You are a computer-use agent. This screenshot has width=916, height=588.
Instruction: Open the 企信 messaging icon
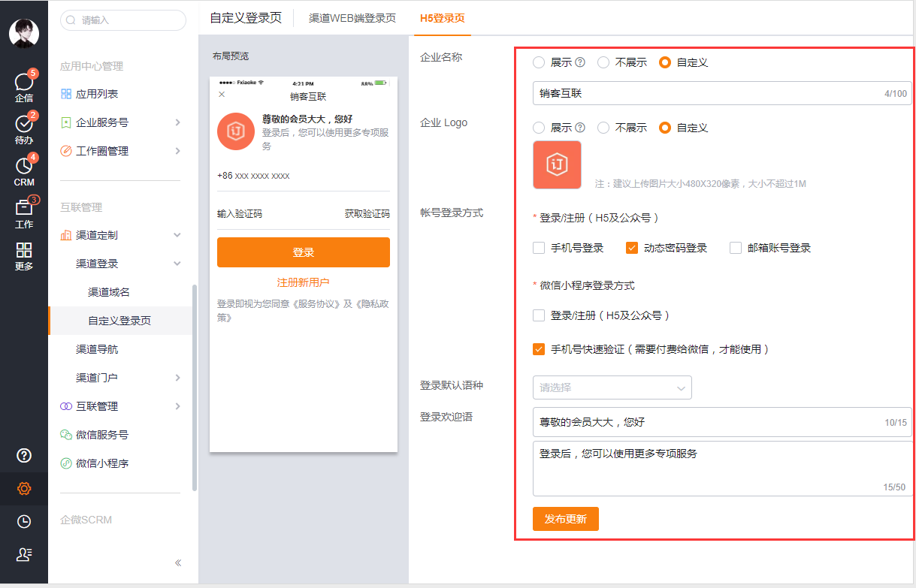click(x=24, y=86)
